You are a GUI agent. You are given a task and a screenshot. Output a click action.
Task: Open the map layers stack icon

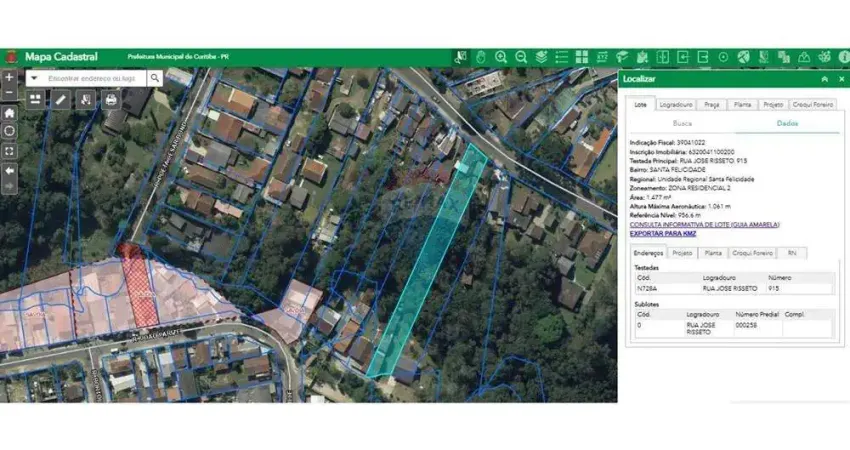pos(541,57)
